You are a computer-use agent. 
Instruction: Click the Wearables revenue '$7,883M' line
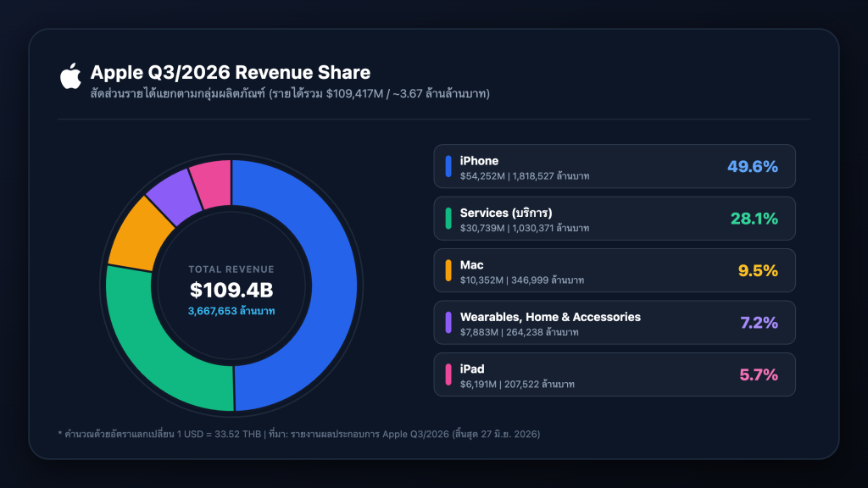[x=520, y=332]
